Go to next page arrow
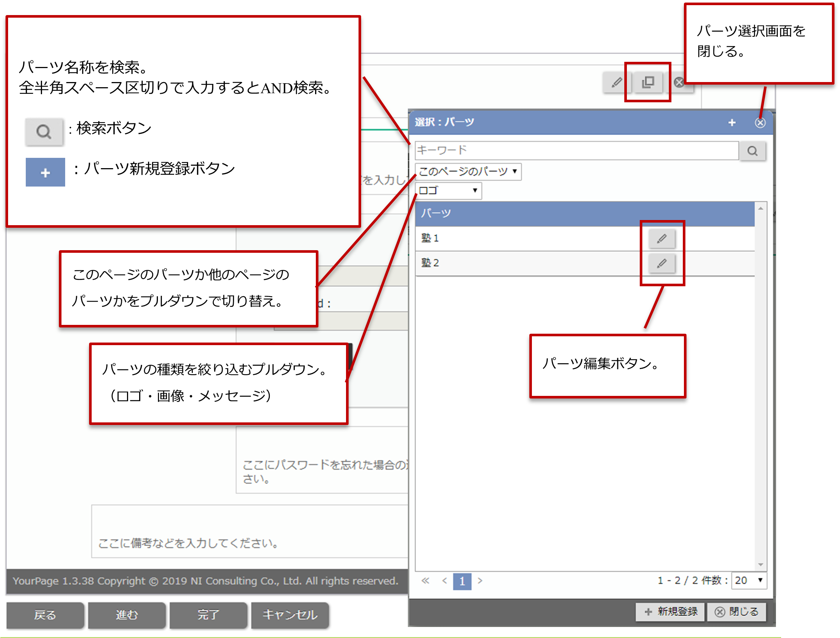The width and height of the screenshot is (840, 638). point(480,581)
